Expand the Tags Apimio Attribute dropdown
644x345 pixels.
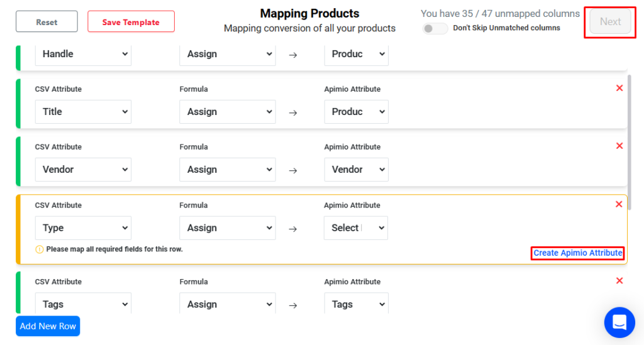point(356,304)
